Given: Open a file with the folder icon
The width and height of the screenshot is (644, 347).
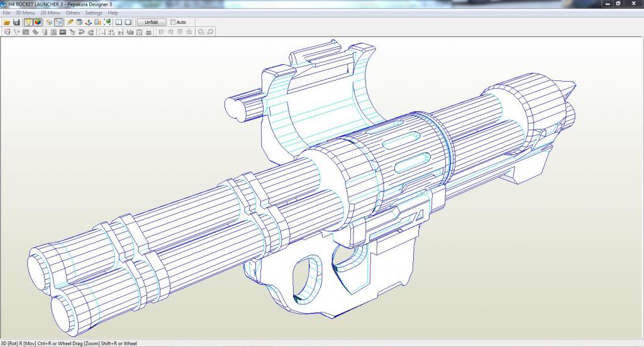Looking at the screenshot, I should 6,22.
